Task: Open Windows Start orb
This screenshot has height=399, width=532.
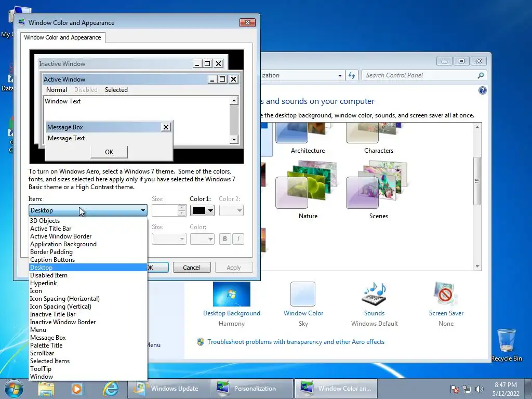Action: 14,389
